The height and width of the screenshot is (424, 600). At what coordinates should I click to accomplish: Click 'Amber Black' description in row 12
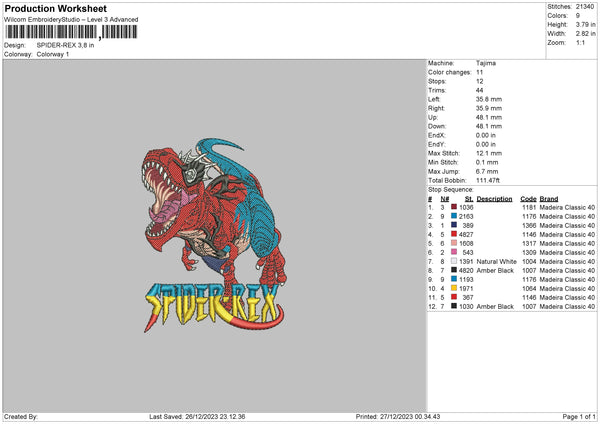495,307
